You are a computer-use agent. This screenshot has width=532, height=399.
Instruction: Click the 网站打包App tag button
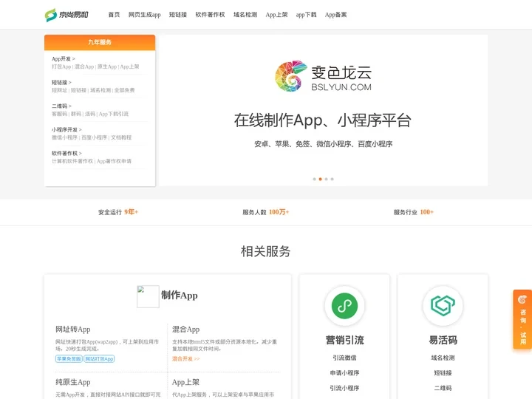click(x=99, y=358)
